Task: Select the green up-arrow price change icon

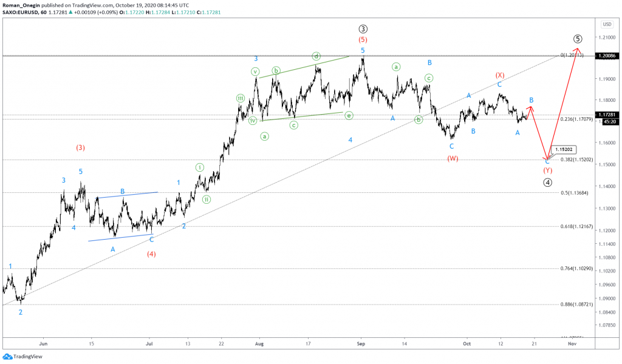Action: click(70, 11)
